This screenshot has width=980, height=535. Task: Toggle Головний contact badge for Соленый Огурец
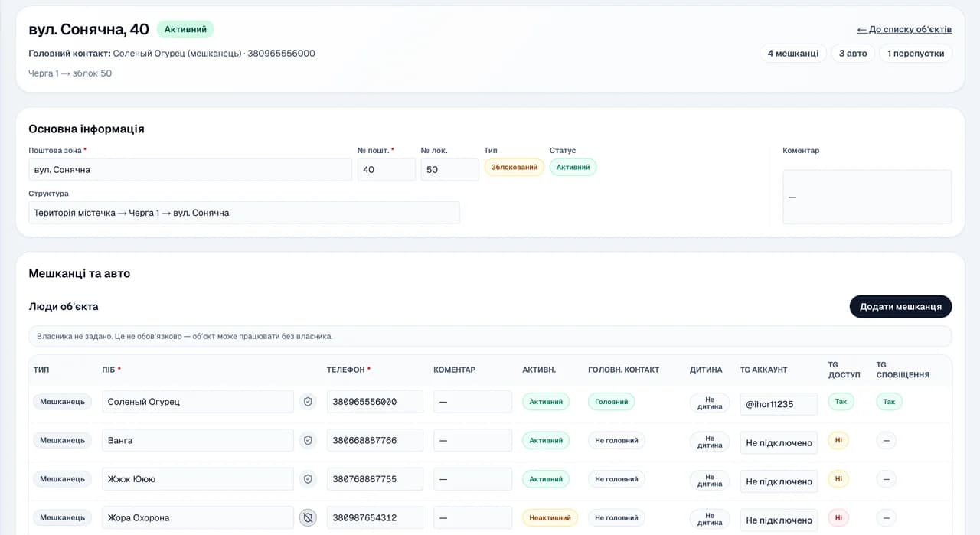pyautogui.click(x=611, y=401)
